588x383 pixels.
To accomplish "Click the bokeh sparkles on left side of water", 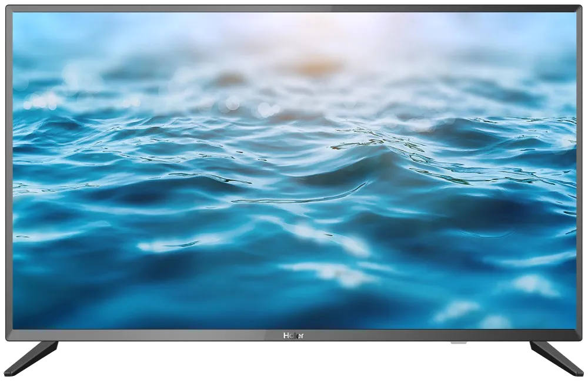I will [41, 101].
